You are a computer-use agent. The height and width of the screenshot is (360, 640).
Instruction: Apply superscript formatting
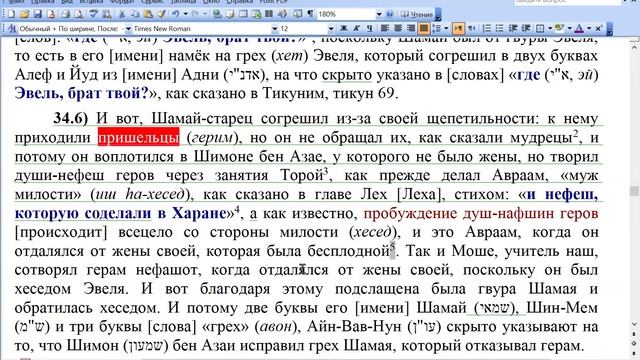[598, 28]
